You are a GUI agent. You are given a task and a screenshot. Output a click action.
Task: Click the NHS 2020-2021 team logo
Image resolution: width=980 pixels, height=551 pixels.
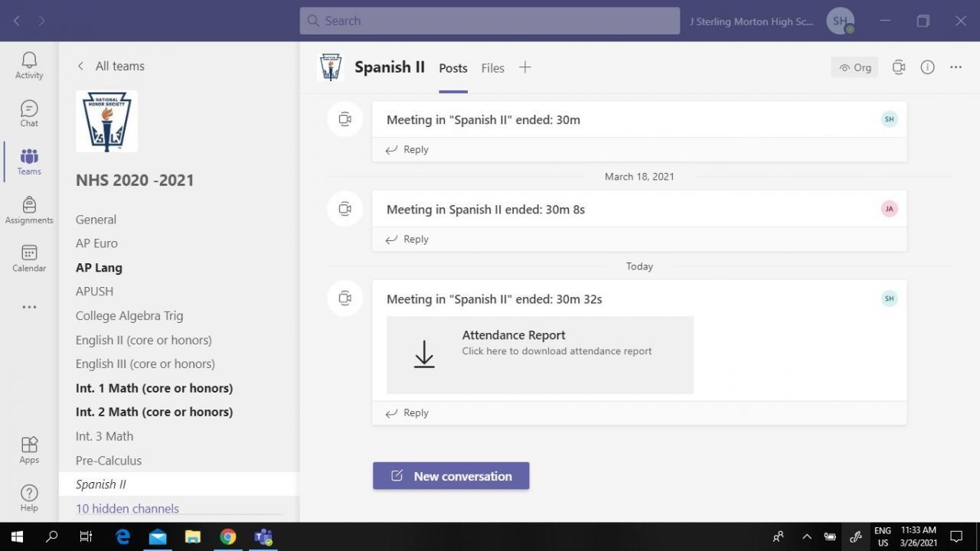tap(106, 121)
